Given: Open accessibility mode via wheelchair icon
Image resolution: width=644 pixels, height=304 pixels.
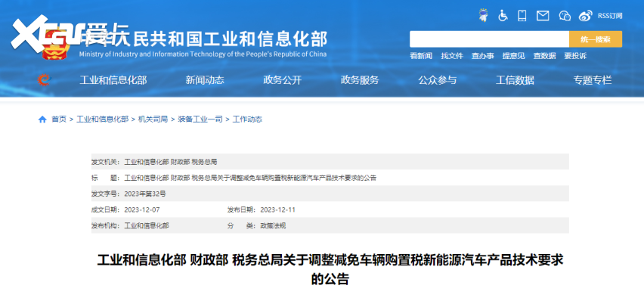Looking at the screenshot, I should coord(503,15).
